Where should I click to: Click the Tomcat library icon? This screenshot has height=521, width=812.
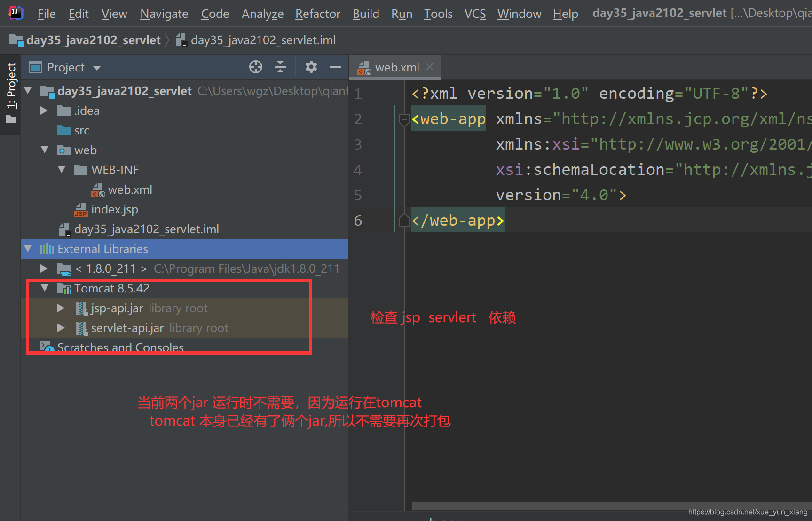pyautogui.click(x=64, y=288)
